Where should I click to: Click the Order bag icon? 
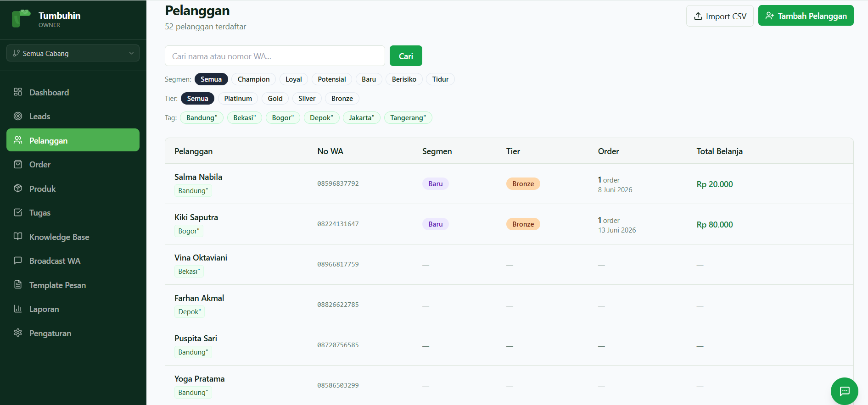pyautogui.click(x=18, y=164)
